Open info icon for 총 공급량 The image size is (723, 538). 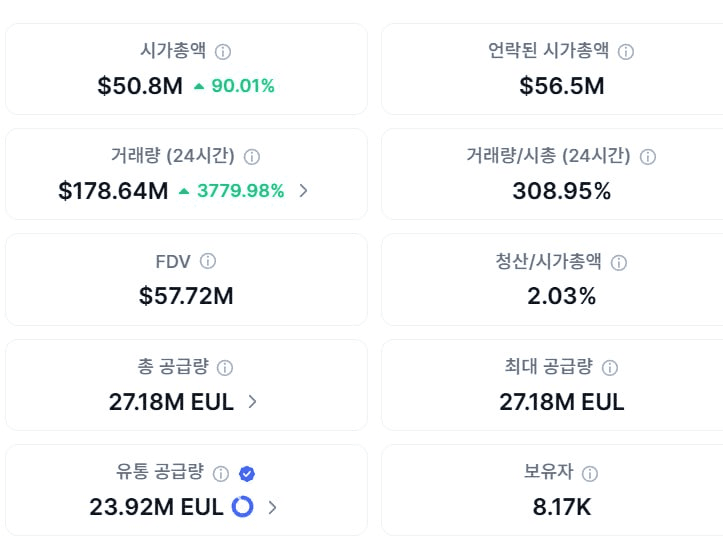pos(225,368)
